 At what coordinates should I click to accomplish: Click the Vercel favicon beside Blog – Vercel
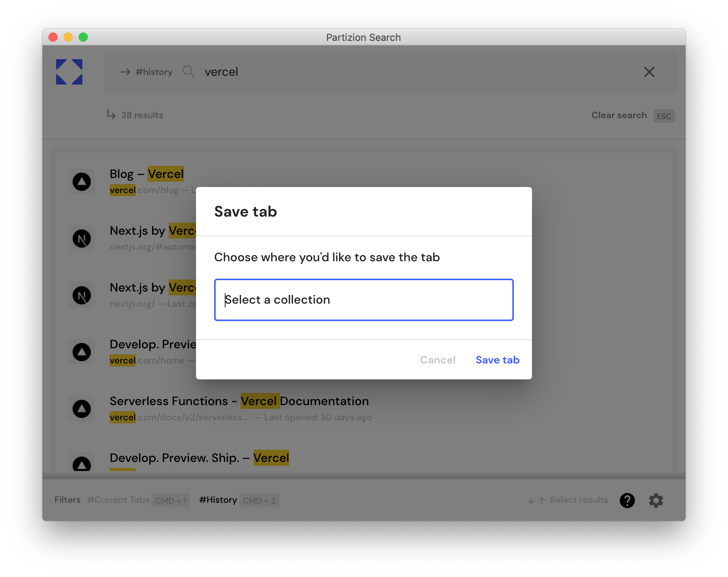pyautogui.click(x=82, y=182)
